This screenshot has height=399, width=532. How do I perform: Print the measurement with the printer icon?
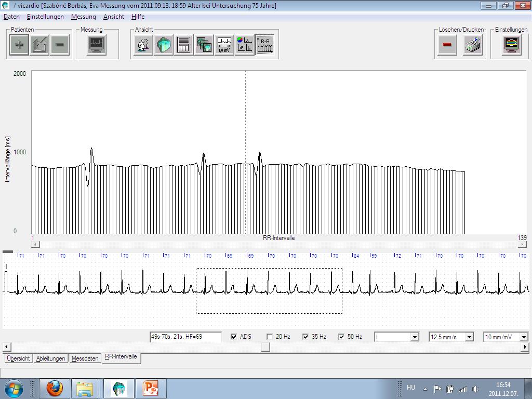[473, 45]
